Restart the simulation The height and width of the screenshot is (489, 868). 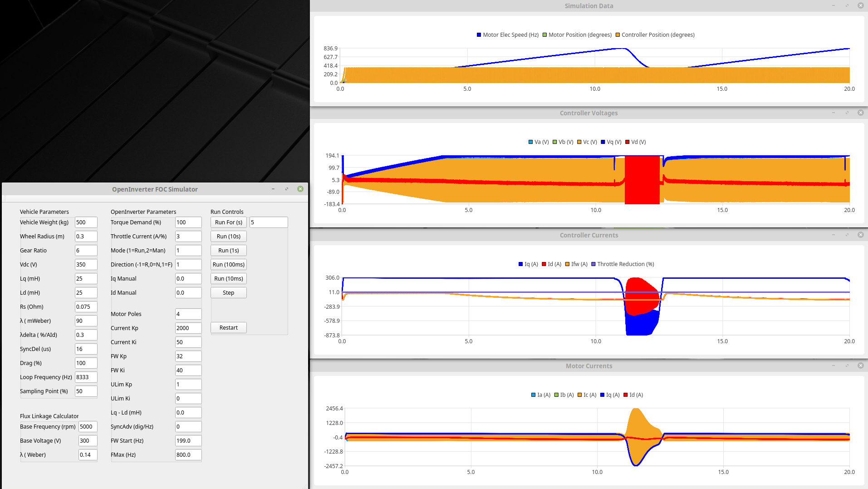pyautogui.click(x=228, y=328)
